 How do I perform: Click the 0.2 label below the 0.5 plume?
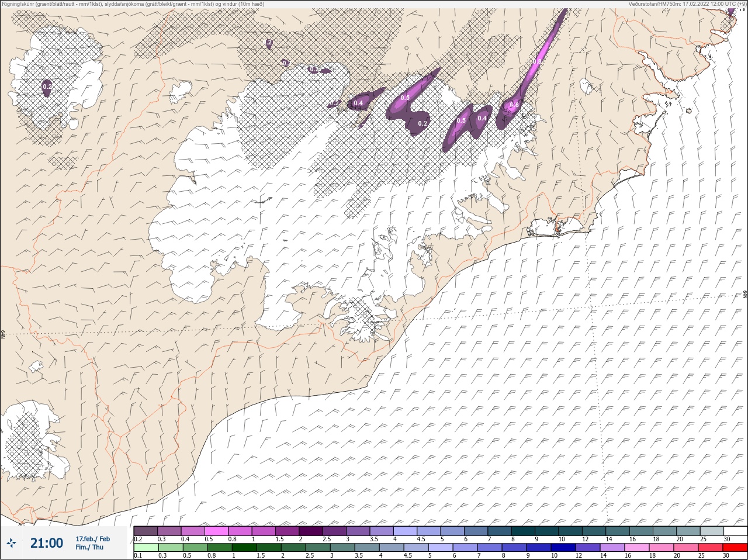[423, 123]
